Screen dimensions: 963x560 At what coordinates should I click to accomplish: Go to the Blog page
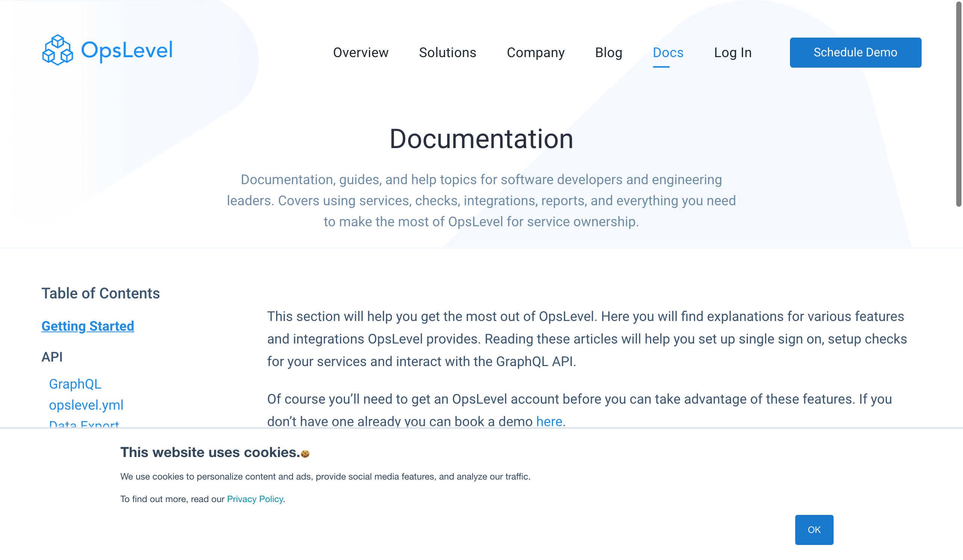point(608,53)
